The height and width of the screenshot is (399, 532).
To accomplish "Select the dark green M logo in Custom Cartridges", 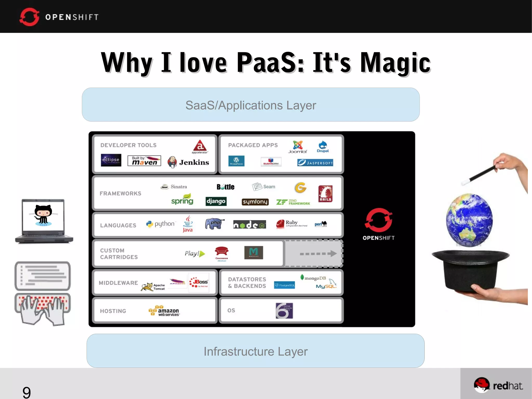I will 254,253.
